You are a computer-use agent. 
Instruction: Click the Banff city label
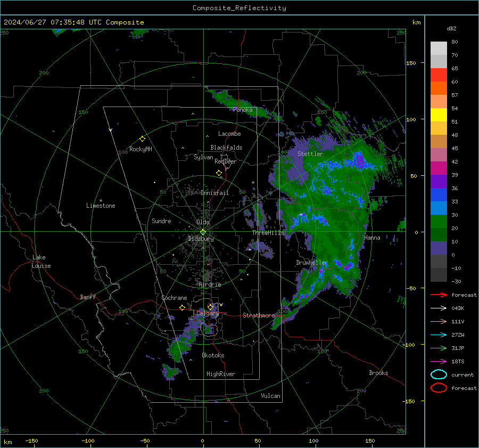click(x=88, y=297)
